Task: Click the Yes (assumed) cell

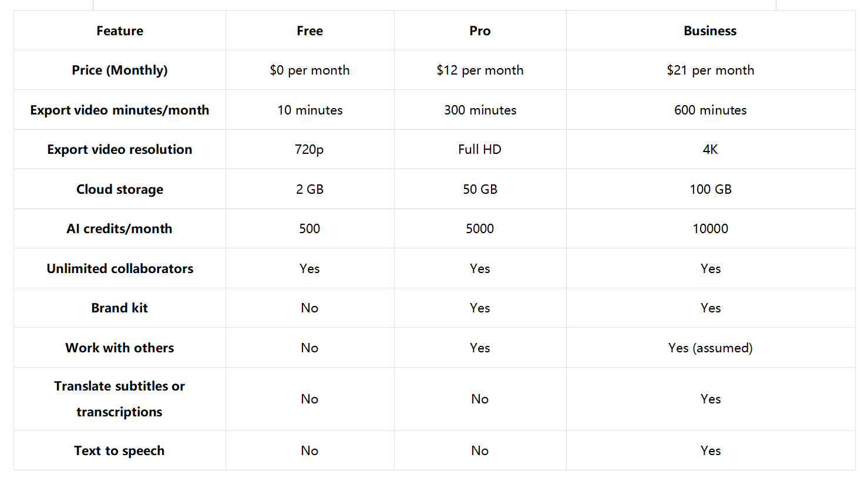Action: point(710,348)
